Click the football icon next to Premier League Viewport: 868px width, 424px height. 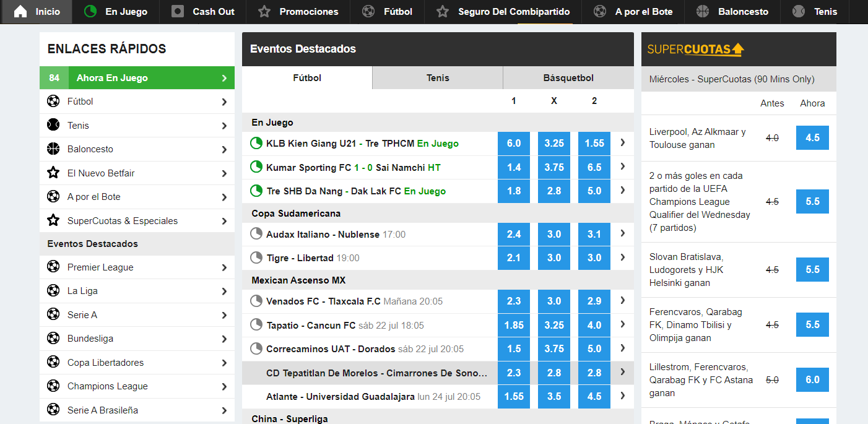(53, 267)
